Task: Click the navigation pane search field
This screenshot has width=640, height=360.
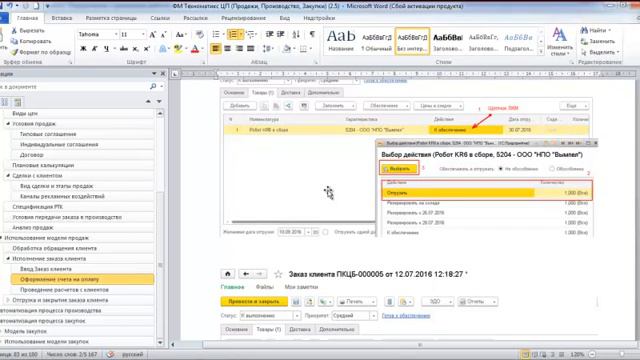Action: 73,87
